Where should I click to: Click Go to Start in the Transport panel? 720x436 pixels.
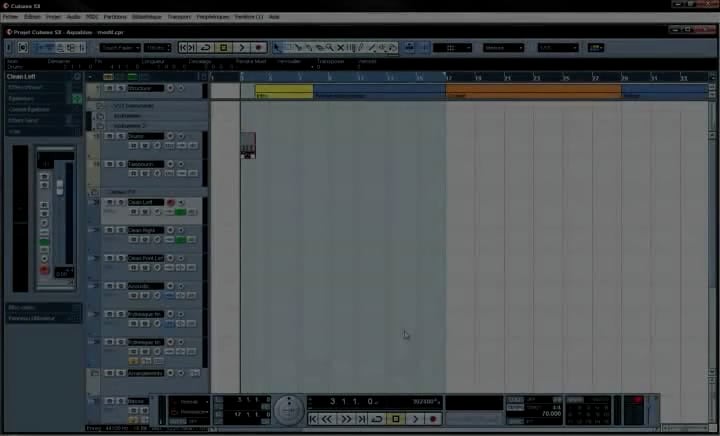point(313,419)
